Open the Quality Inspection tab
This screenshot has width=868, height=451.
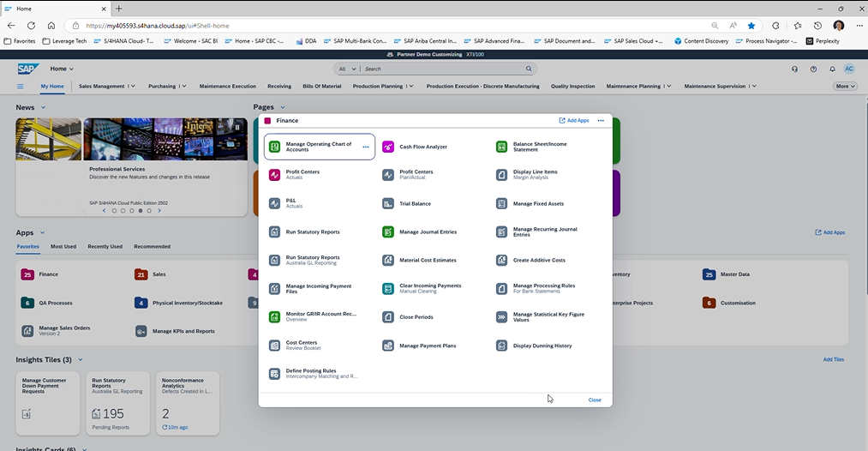(x=572, y=87)
